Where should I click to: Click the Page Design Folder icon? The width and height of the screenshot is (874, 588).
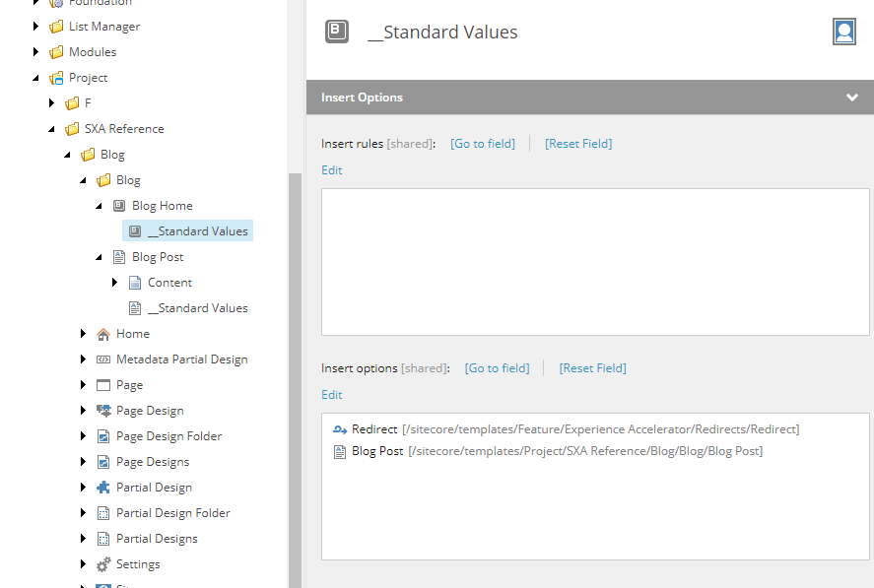tap(103, 436)
